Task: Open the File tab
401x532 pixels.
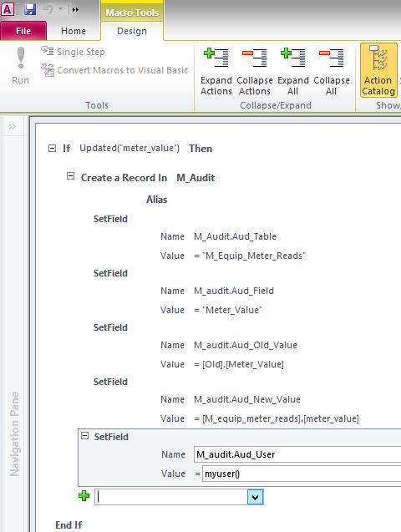Action: [23, 31]
